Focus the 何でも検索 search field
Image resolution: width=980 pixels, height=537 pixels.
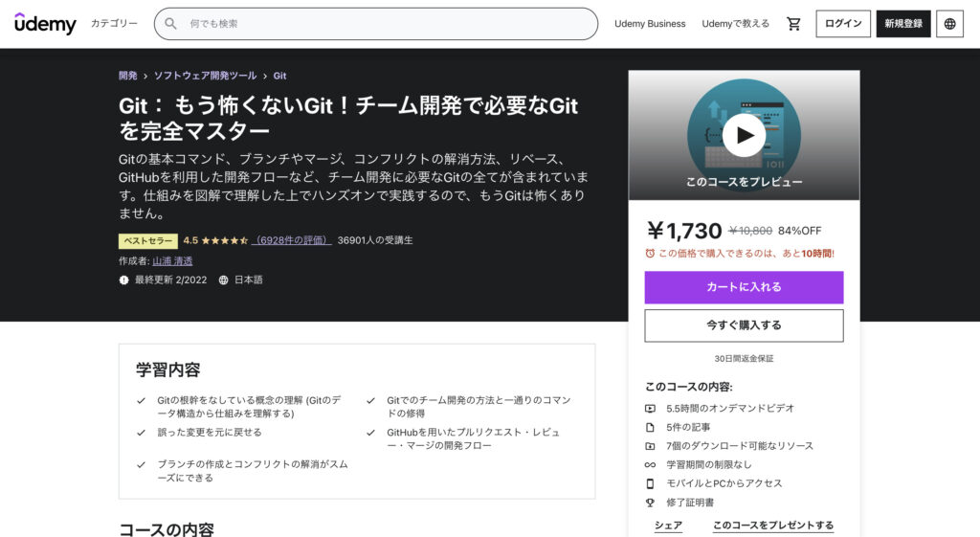375,24
